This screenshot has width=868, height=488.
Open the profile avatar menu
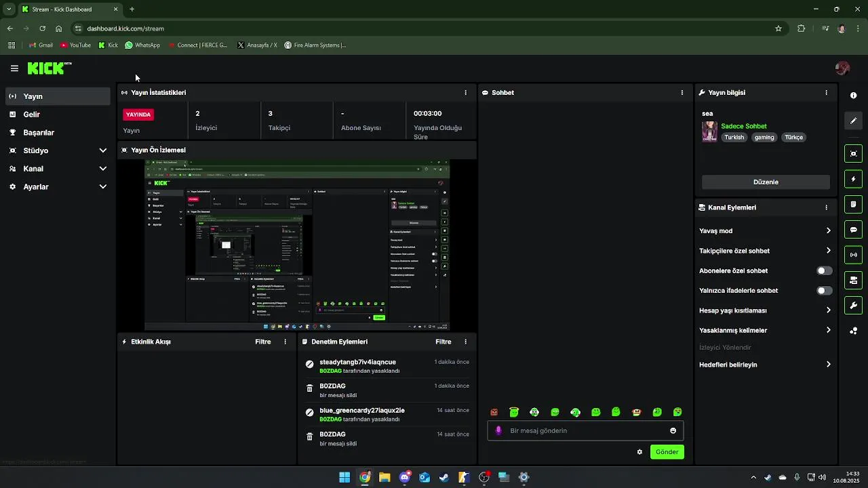pyautogui.click(x=843, y=68)
